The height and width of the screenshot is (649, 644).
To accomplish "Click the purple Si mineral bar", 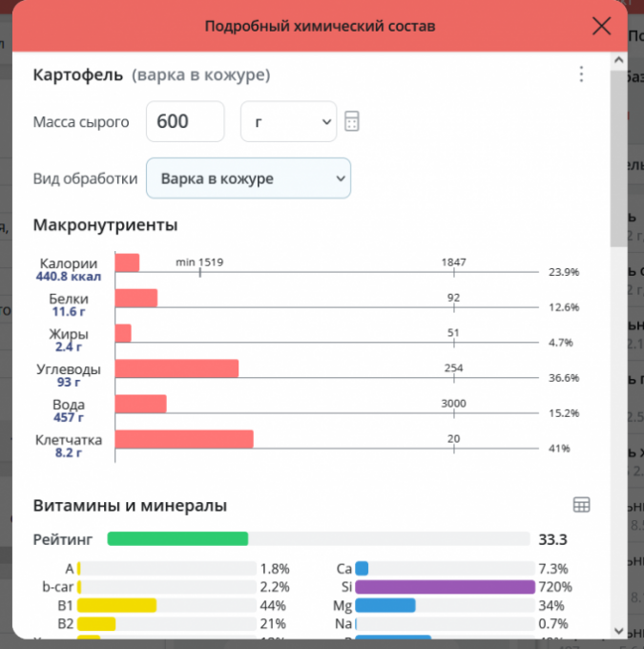I will [x=445, y=587].
